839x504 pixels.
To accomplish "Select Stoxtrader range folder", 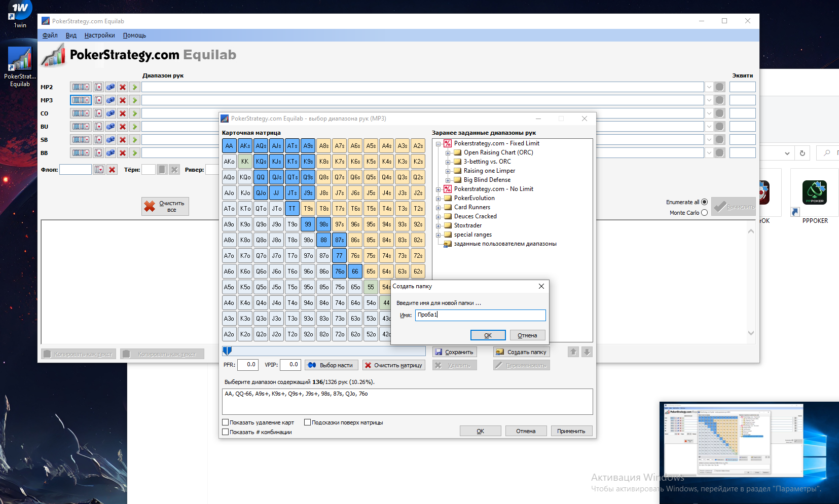I will tap(468, 225).
